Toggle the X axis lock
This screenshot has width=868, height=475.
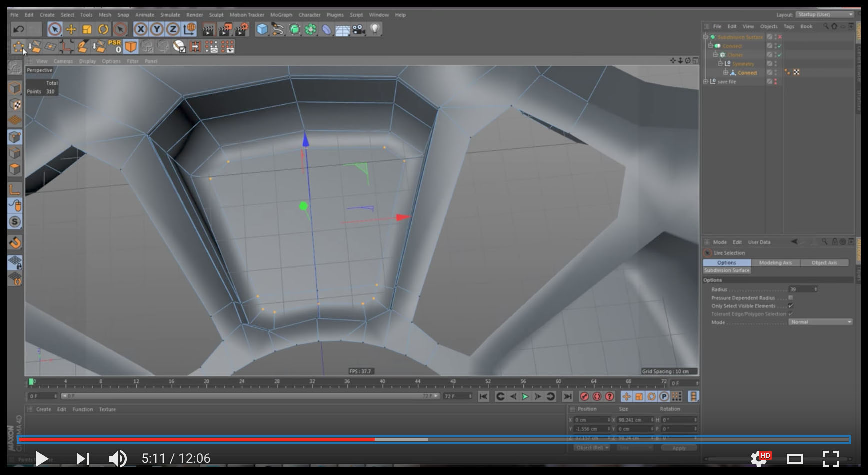pos(141,29)
